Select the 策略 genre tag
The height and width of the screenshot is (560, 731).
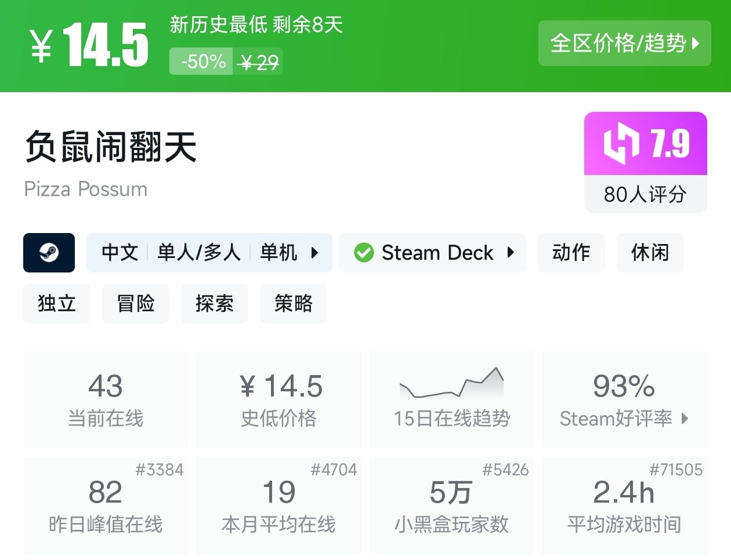click(x=294, y=303)
